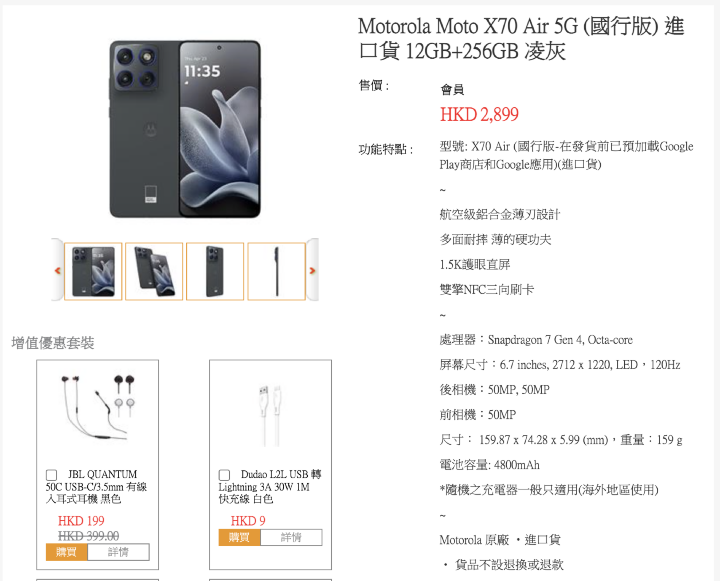Viewport: 720px width, 581px height.
Task: Tick the JBL QUANTUM 50C earphone checkbox
Action: (51, 474)
